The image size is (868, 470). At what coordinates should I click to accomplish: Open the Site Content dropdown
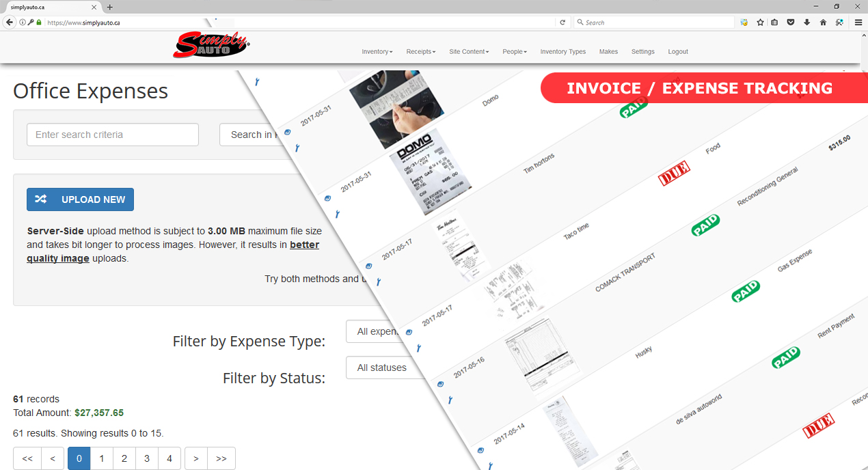tap(469, 52)
